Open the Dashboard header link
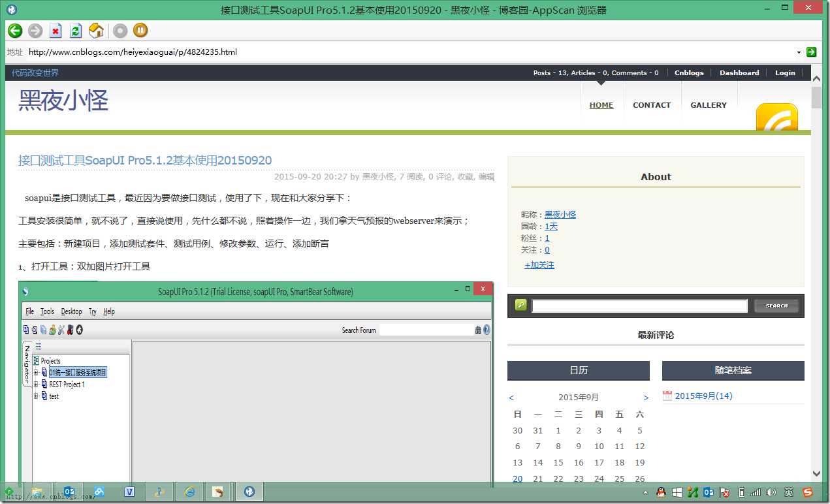Screen dimensions: 830x504 click(x=739, y=73)
